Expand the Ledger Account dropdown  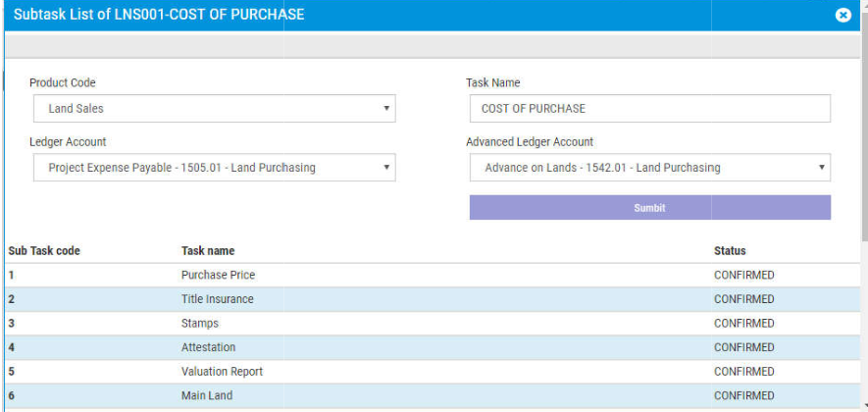point(214,168)
